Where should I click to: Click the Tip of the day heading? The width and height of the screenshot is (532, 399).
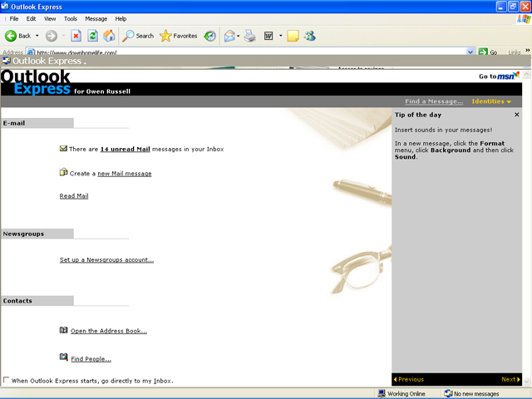(418, 115)
